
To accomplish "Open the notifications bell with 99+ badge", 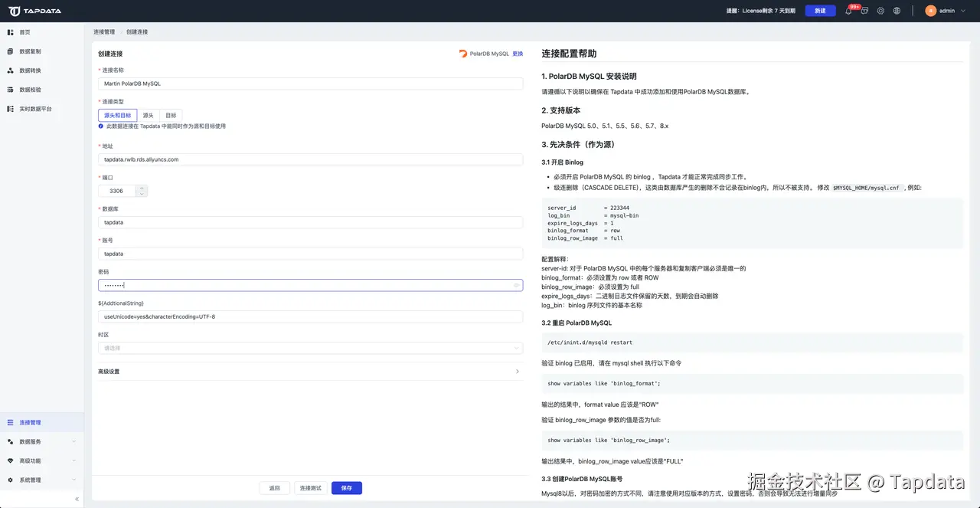I will [848, 11].
